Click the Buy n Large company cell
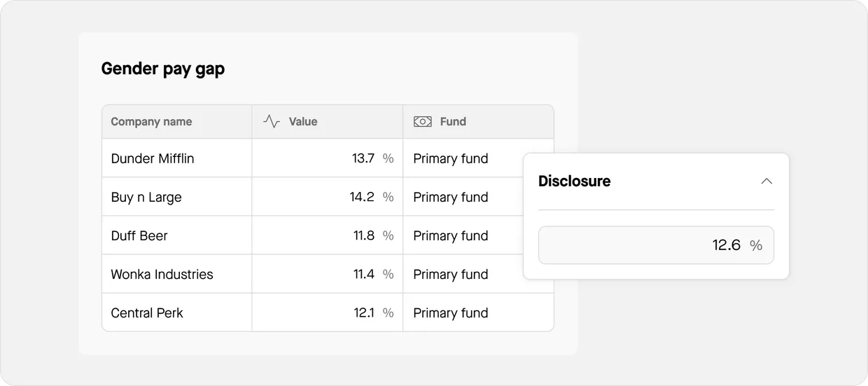The width and height of the screenshot is (868, 386). click(x=146, y=197)
